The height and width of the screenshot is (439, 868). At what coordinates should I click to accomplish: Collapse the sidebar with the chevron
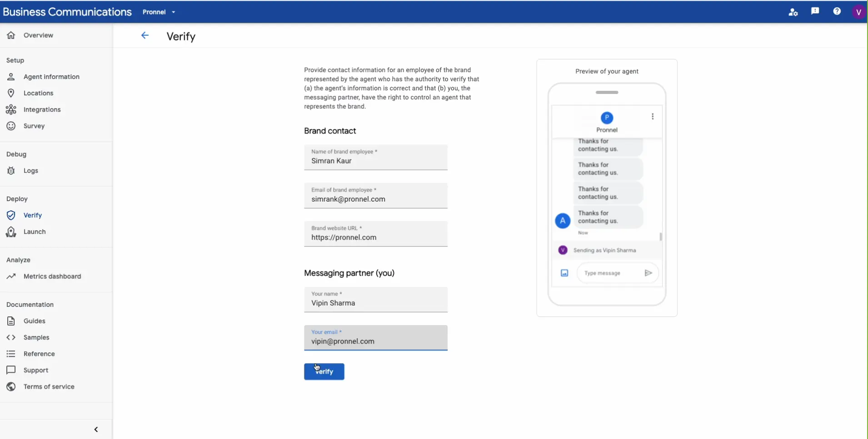pyautogui.click(x=96, y=429)
